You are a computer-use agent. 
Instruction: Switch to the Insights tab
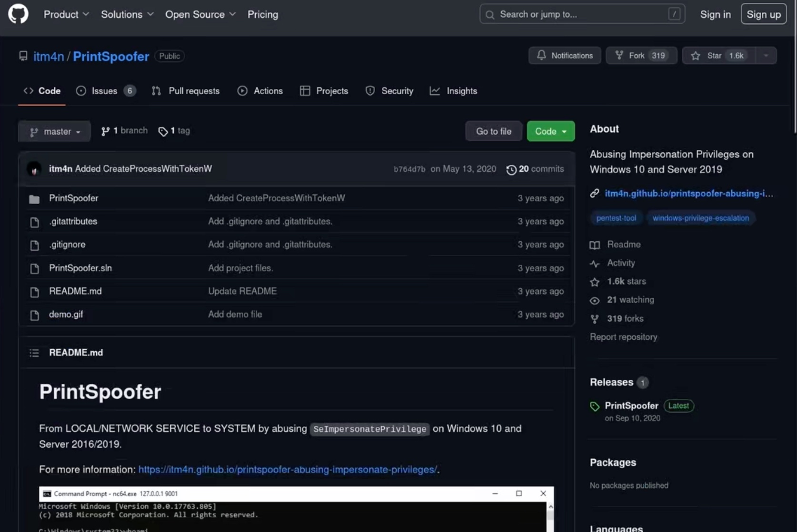click(453, 91)
